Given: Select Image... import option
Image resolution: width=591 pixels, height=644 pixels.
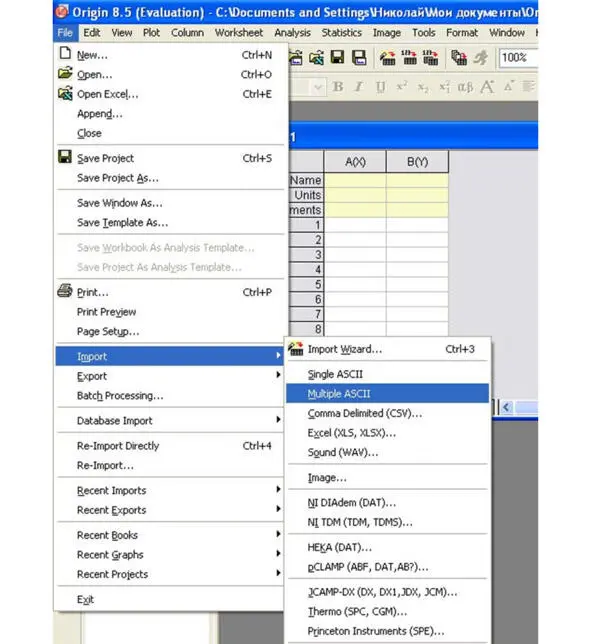Looking at the screenshot, I should click(387, 478).
